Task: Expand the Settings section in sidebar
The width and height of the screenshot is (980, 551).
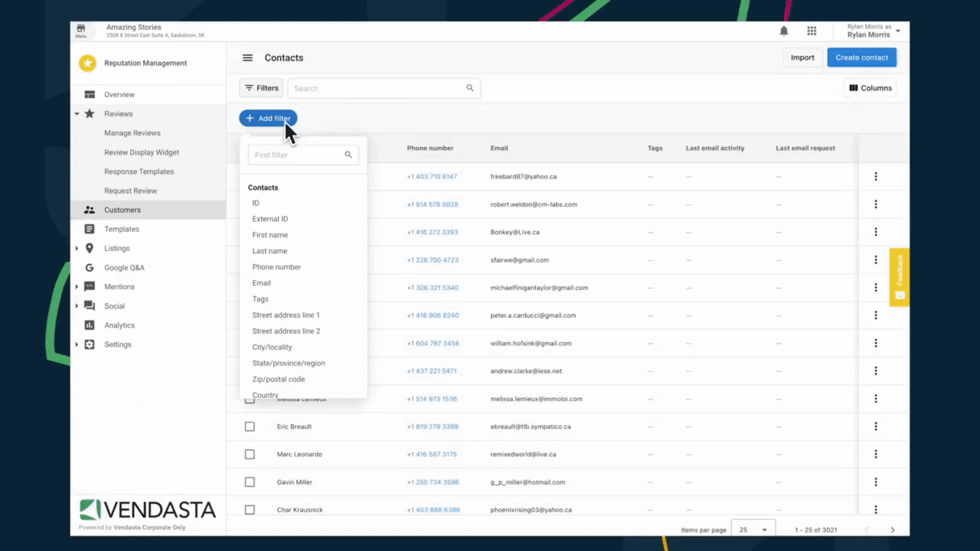Action: click(77, 344)
